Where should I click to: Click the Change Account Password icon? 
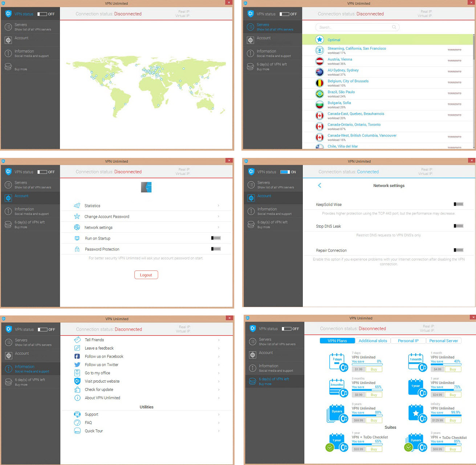coord(77,216)
